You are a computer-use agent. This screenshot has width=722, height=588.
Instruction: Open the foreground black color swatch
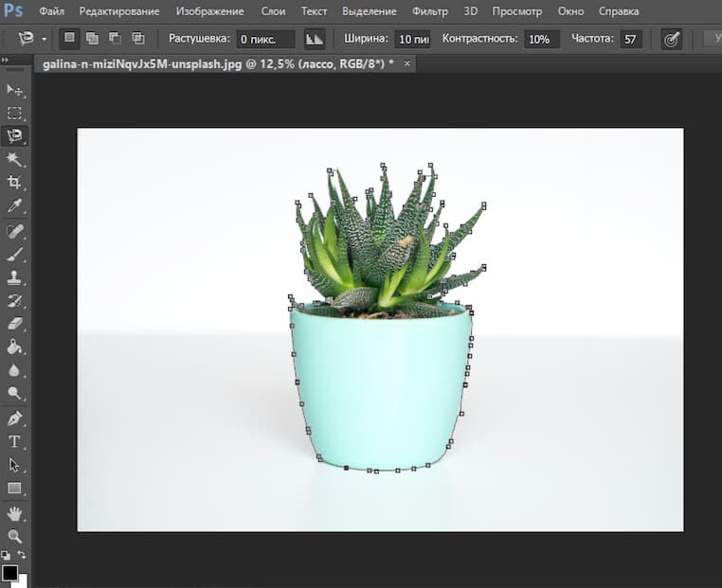9,572
